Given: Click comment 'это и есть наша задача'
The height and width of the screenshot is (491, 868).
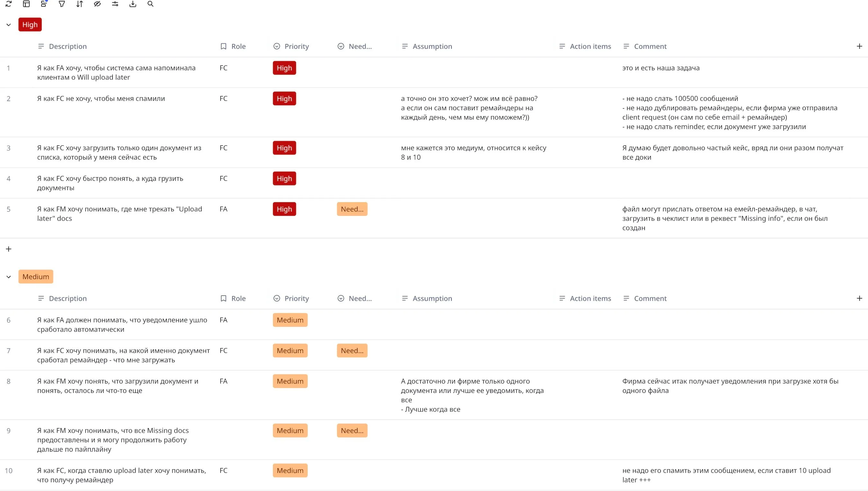Looking at the screenshot, I should [661, 68].
